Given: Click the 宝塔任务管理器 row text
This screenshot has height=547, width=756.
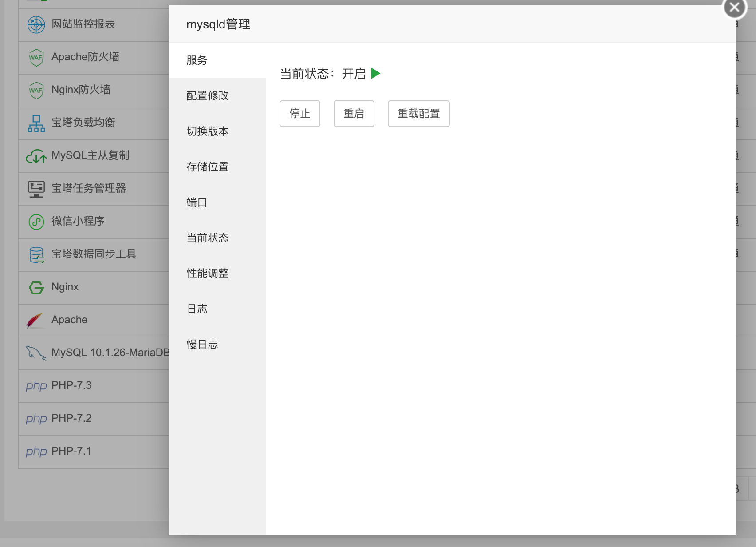Looking at the screenshot, I should pyautogui.click(x=89, y=188).
